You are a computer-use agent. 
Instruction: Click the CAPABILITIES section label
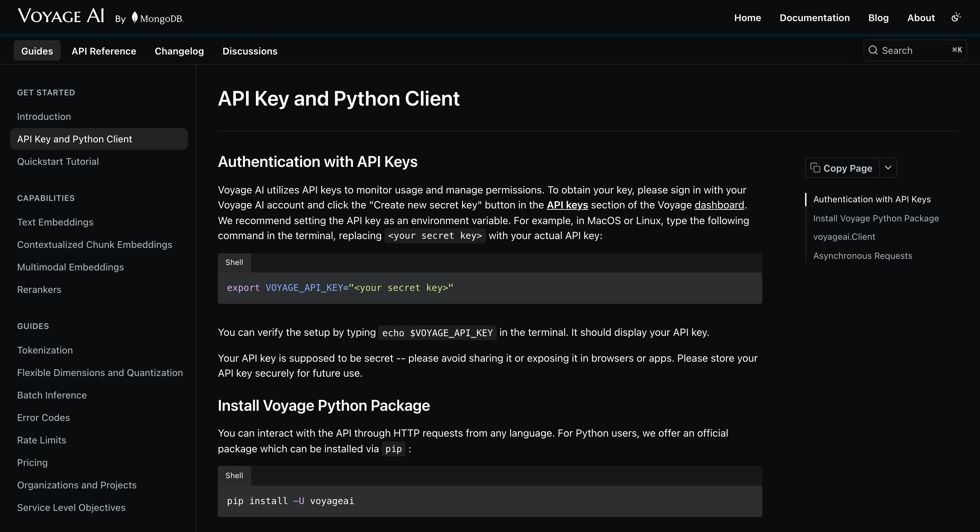tap(46, 198)
